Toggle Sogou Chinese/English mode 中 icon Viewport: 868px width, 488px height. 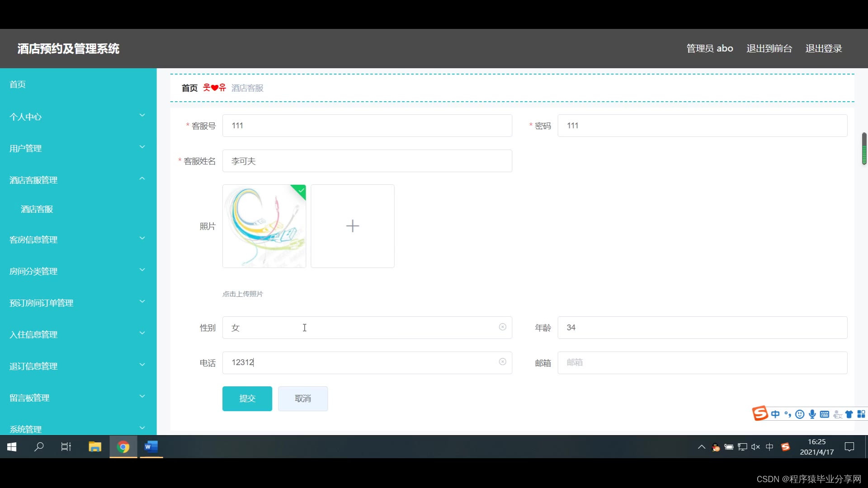point(775,414)
